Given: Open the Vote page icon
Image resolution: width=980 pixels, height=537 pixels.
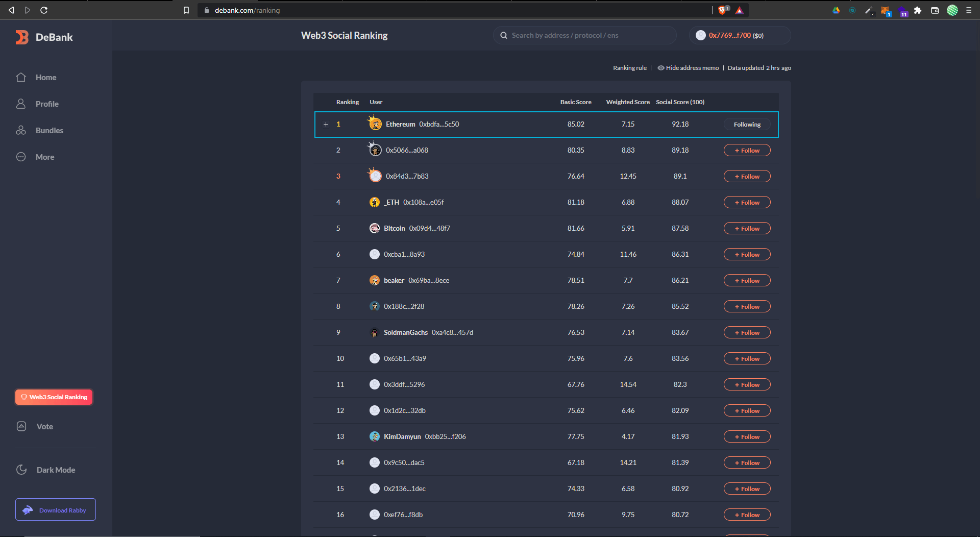Looking at the screenshot, I should coord(21,427).
